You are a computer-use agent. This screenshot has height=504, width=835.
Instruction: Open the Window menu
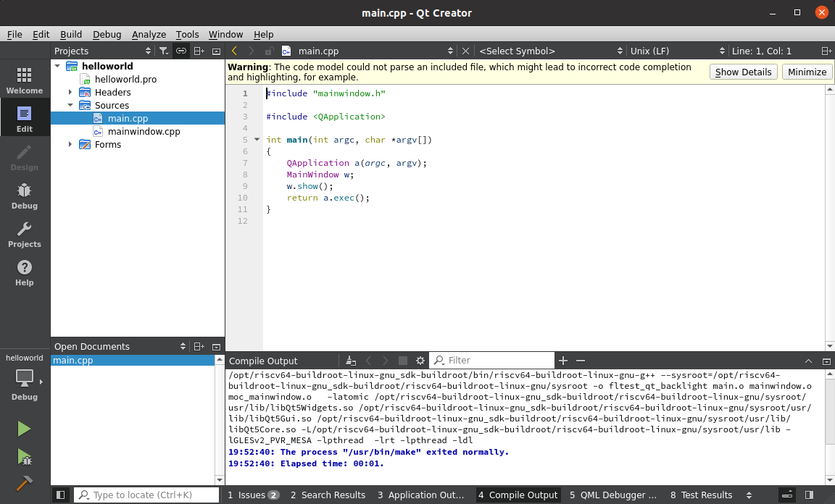[226, 34]
